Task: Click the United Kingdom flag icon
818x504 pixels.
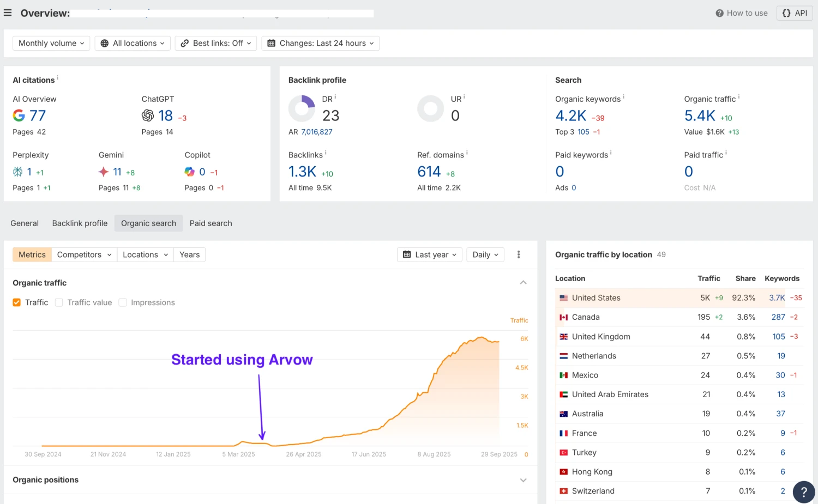Action: click(564, 337)
